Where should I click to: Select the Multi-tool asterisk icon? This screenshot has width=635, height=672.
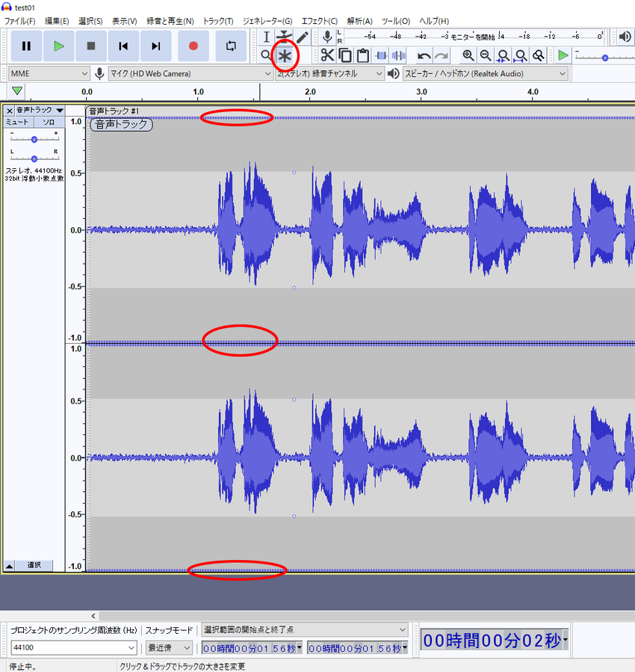[x=285, y=56]
